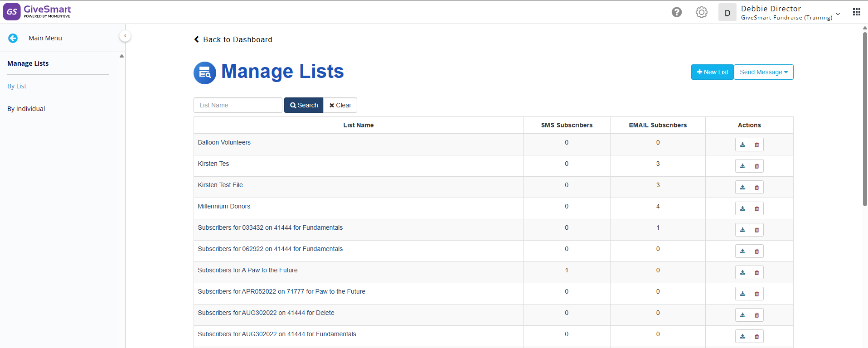Open Subscribers for APR052022 on 71777 list
This screenshot has width=868, height=348.
click(x=281, y=291)
